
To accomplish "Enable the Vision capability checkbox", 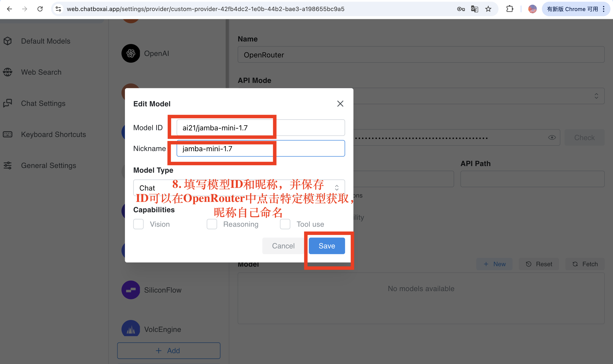I will pos(139,224).
